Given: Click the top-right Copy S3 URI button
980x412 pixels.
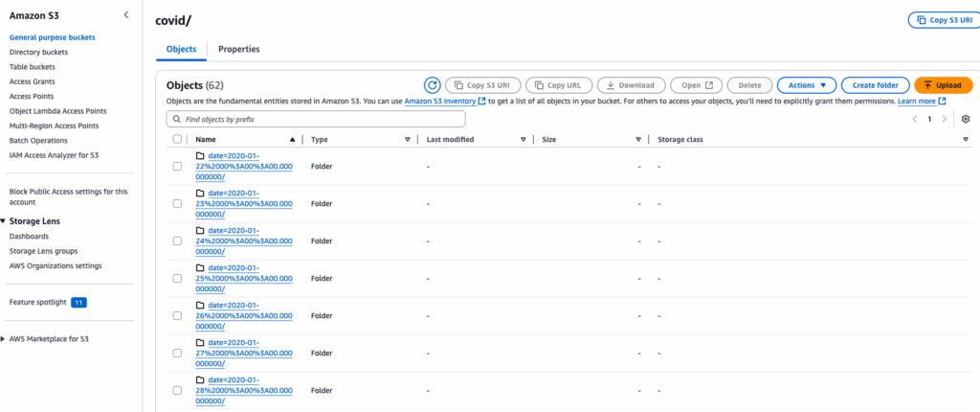Looking at the screenshot, I should [944, 20].
